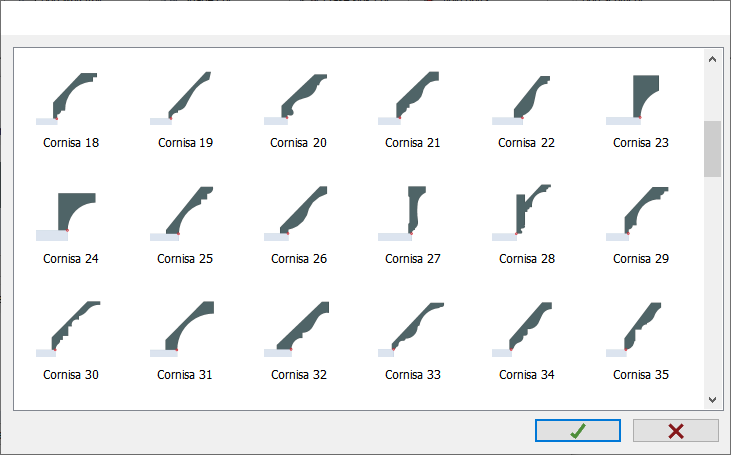Click the Cornisa 22 thumbnail
Screen dimensions: 731x455
527,98
